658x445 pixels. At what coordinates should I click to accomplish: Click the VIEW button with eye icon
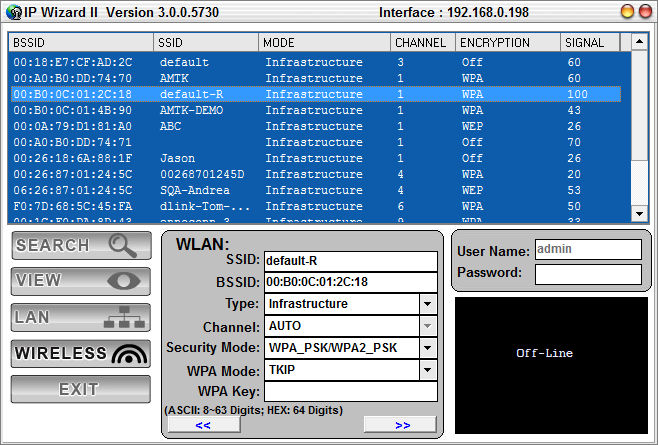[81, 281]
